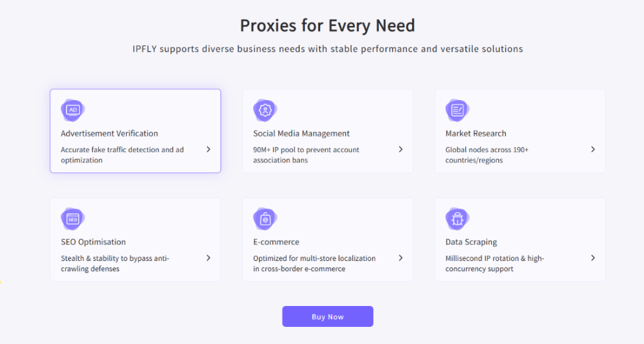
Task: Click the Advertisement Verification AD icon
Action: pos(73,110)
